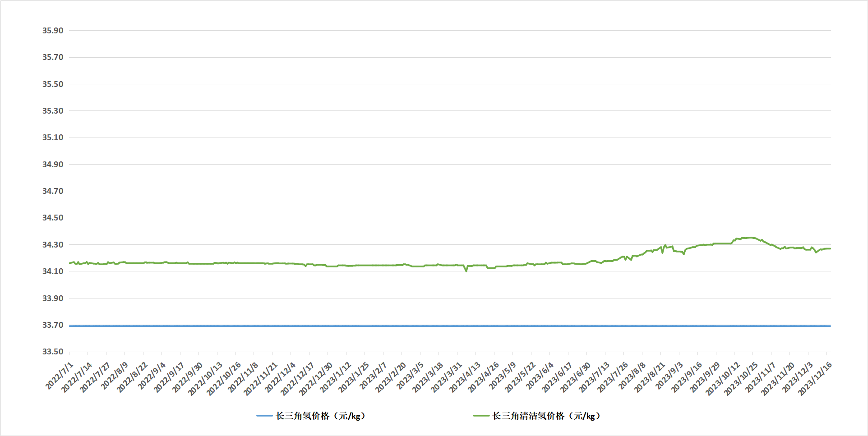Click x-axis date label 2023/9/16

coord(687,376)
